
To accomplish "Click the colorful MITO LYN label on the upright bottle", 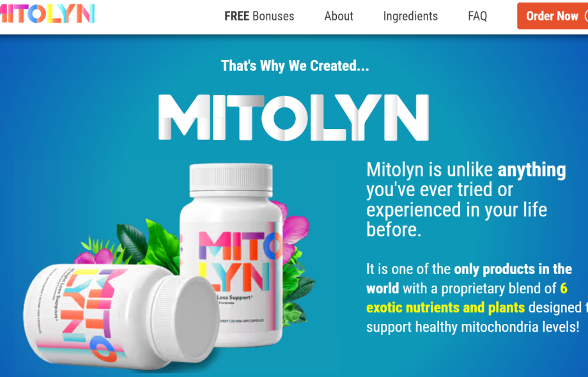I will (239, 261).
